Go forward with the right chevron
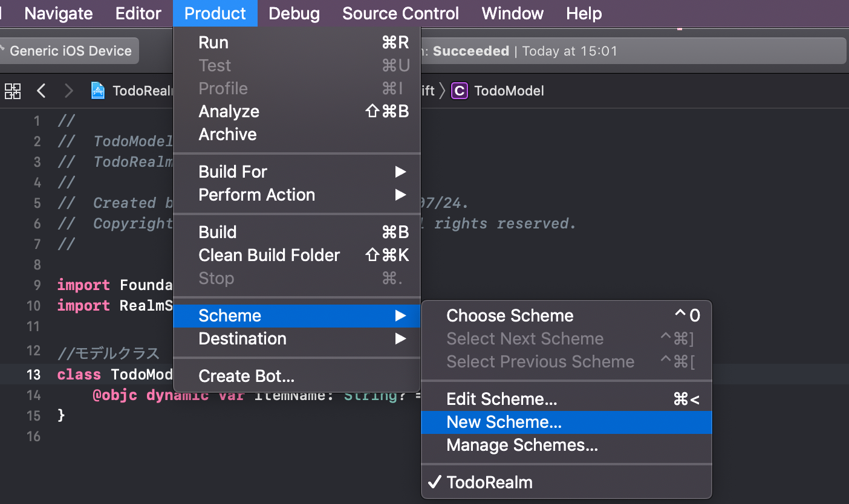 coord(69,91)
